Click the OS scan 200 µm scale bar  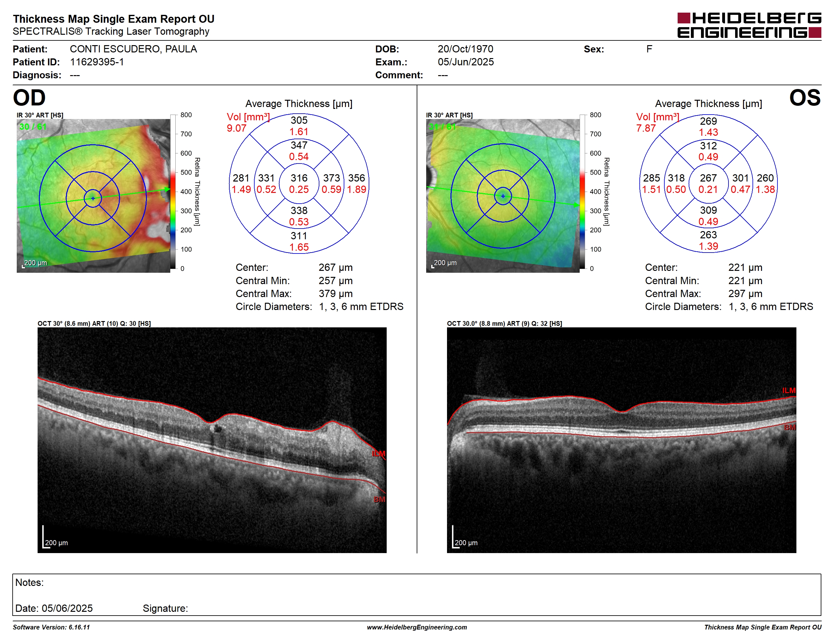coord(465,537)
